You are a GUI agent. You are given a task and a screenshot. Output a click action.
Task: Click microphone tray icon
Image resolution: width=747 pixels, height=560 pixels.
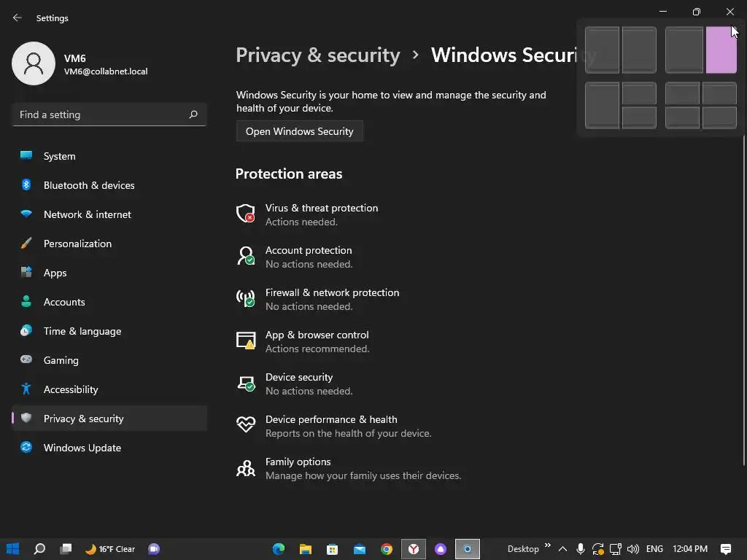point(580,549)
